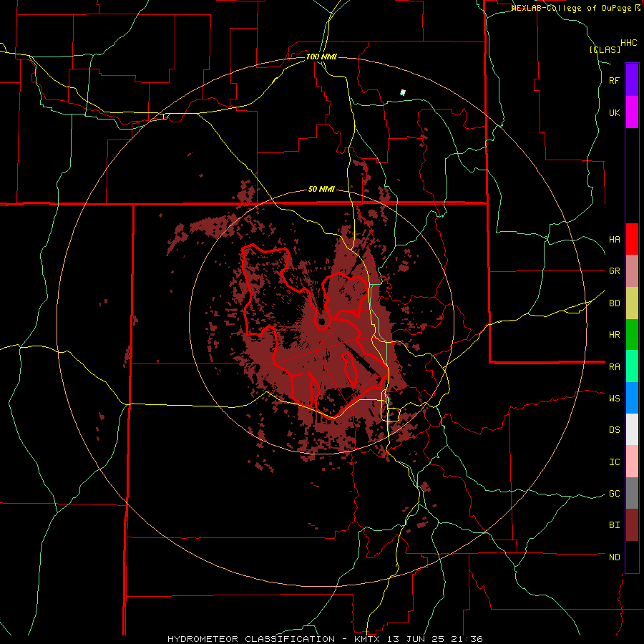Select the DS legend label

click(x=615, y=430)
